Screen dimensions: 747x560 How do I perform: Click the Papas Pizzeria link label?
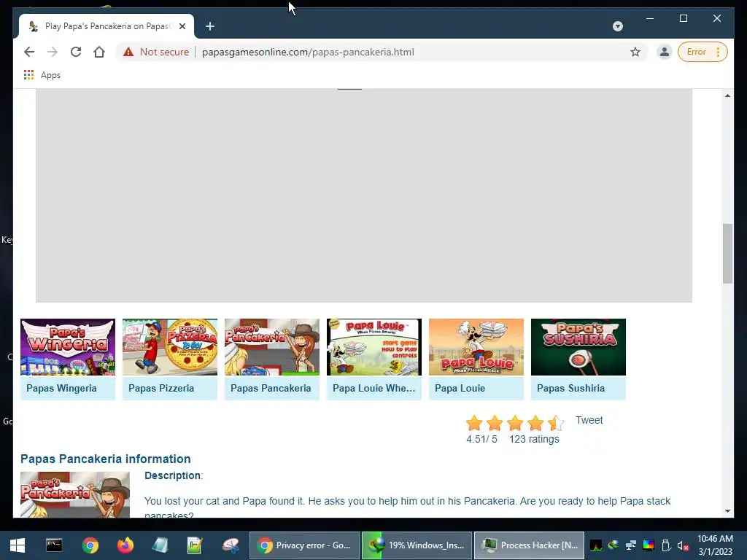(161, 388)
